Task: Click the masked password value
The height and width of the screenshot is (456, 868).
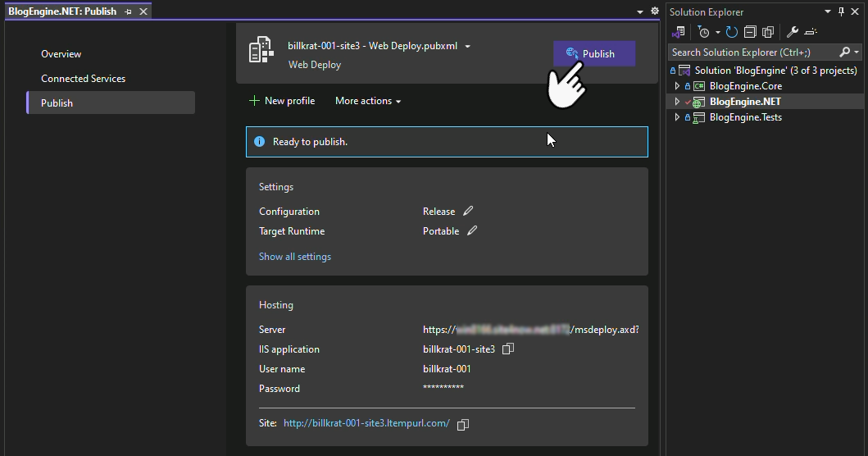Action: [x=443, y=388]
